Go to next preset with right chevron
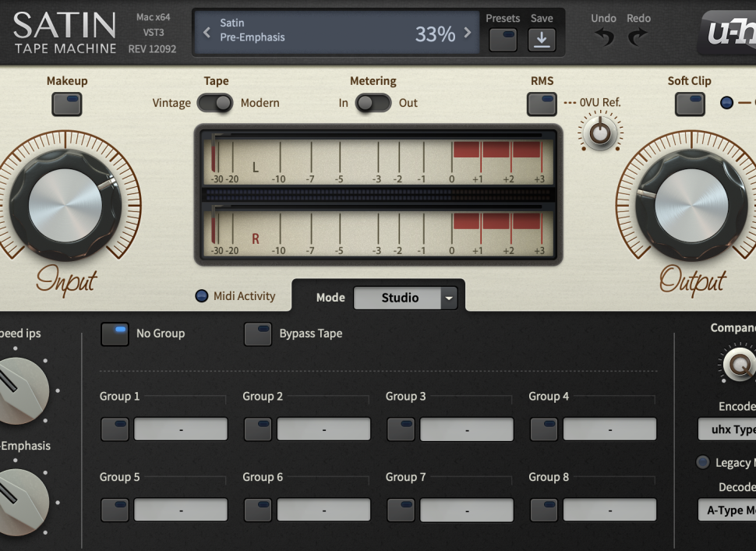 click(x=468, y=32)
